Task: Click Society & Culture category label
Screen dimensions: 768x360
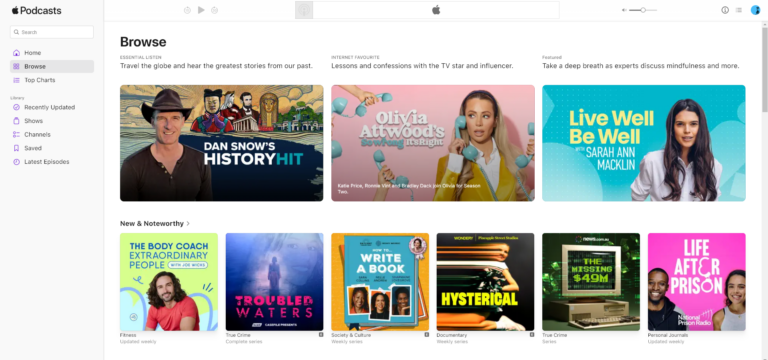Action: point(351,336)
